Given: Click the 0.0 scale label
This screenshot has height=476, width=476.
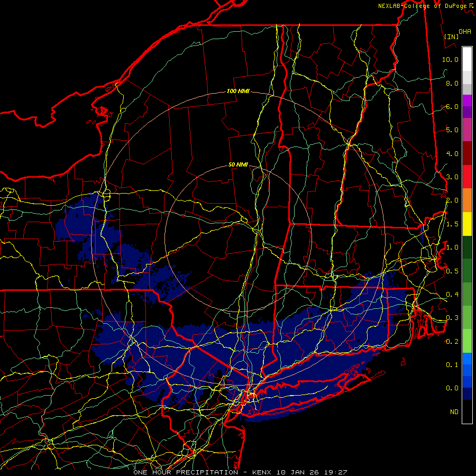Looking at the screenshot, I should point(452,388).
